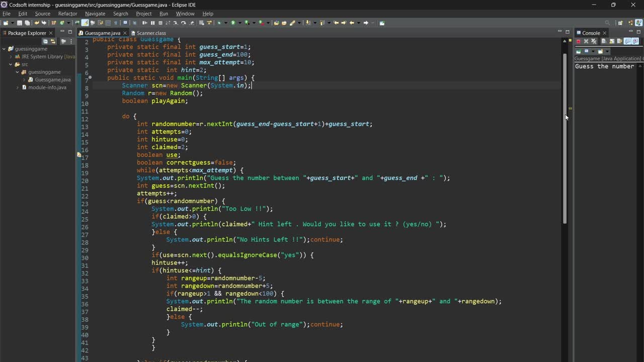Image resolution: width=644 pixels, height=362 pixels.
Task: Open the Debug launch dropdown arrow
Action: (225, 23)
